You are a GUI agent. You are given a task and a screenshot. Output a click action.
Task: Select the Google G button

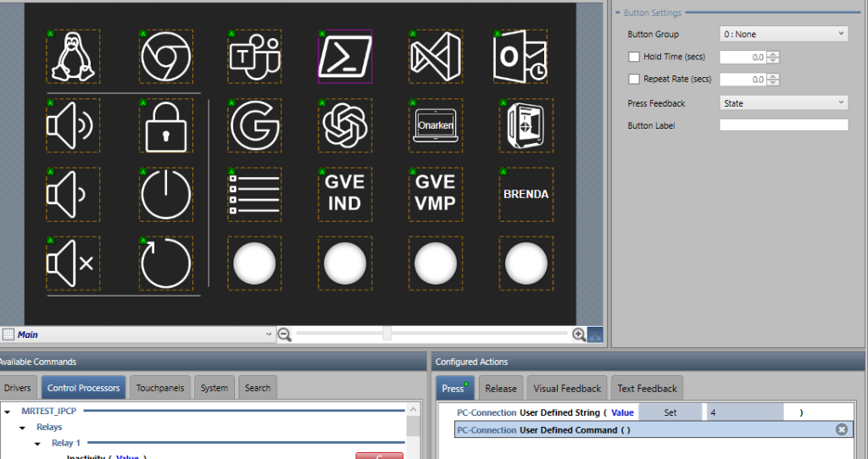(254, 125)
